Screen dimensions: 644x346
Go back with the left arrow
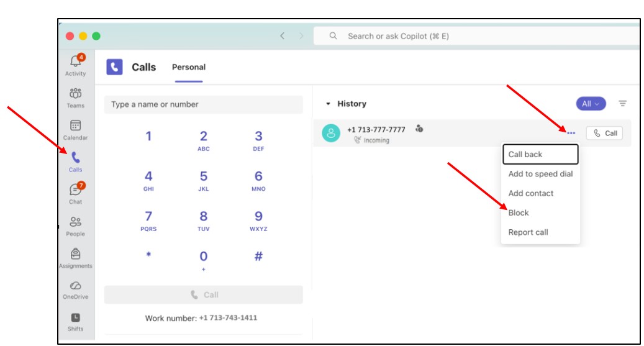click(282, 36)
